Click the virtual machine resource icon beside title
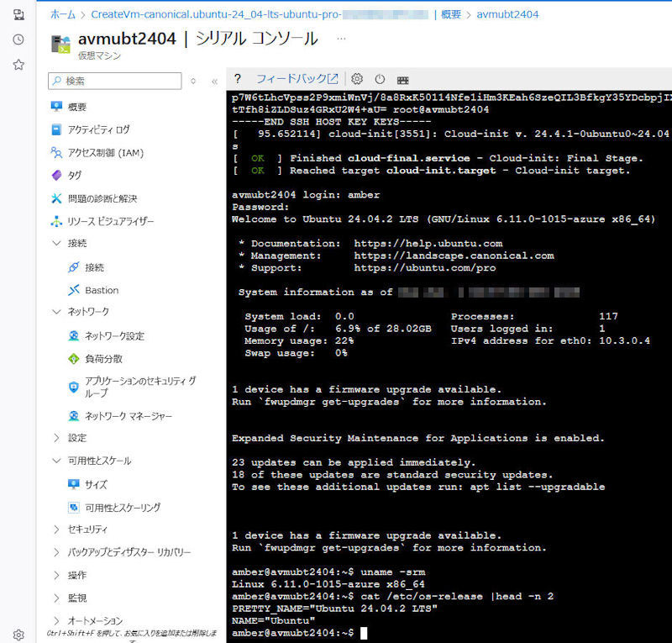Screen dimensions: 672x643 point(60,45)
